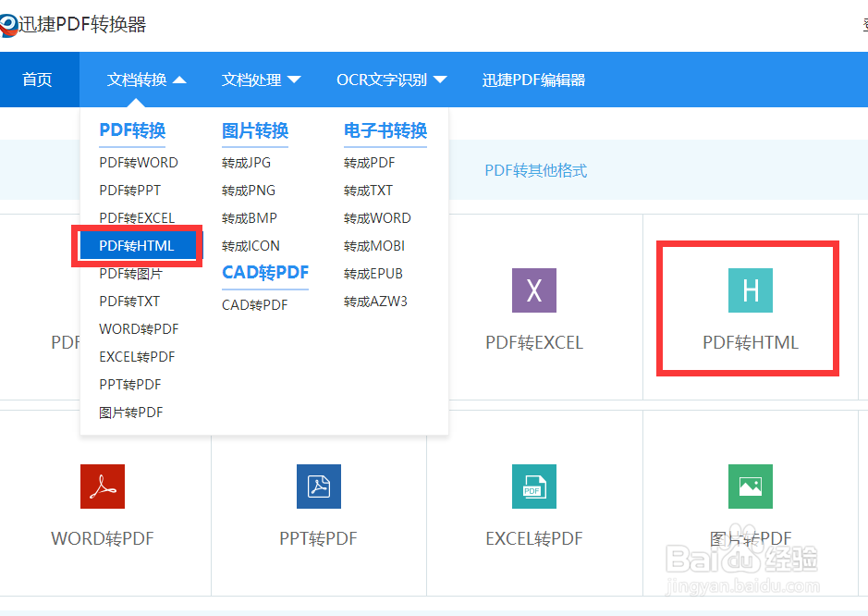Select the highlighted PDF转HTML menu entry
This screenshot has width=868, height=616.
pyautogui.click(x=136, y=245)
